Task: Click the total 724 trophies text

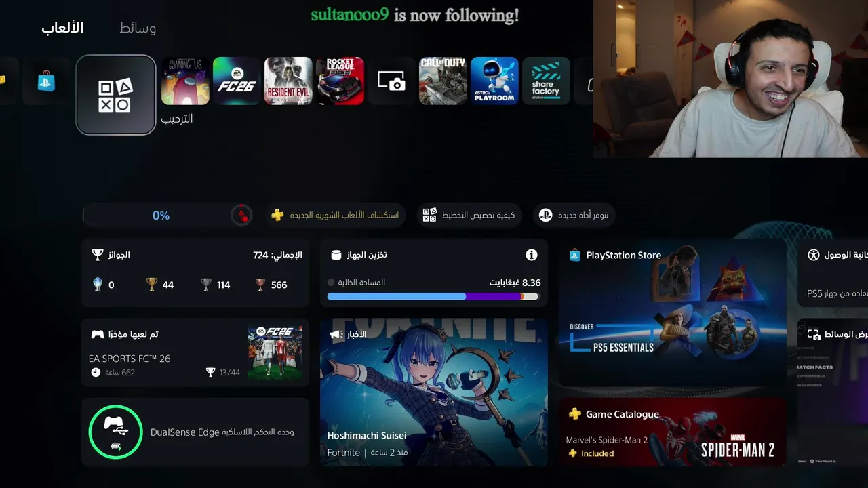Action: point(277,255)
